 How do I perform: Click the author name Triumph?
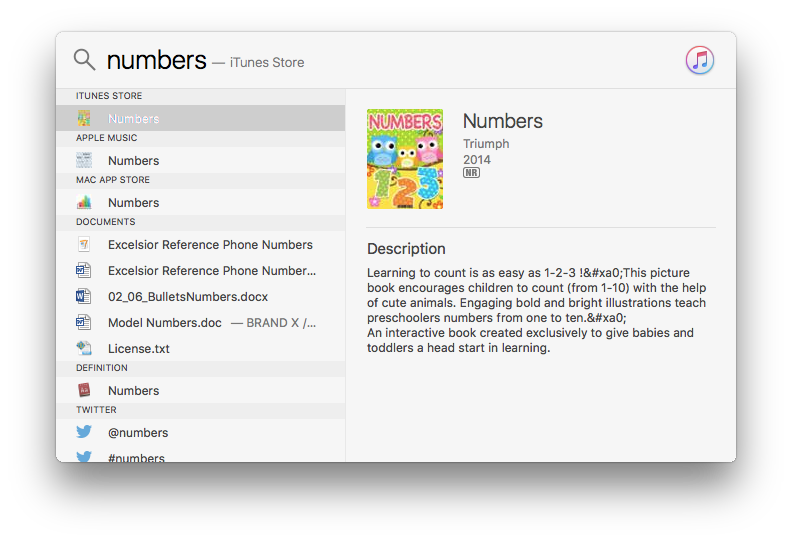[486, 144]
